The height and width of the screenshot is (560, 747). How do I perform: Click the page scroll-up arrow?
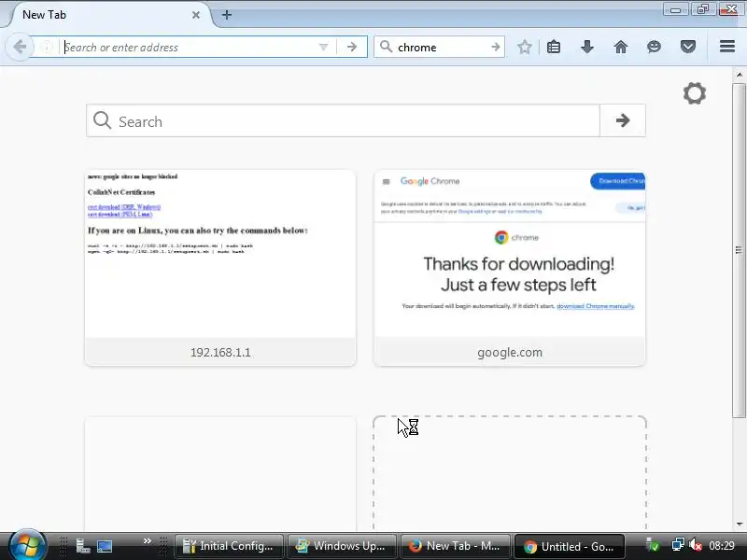coord(739,75)
